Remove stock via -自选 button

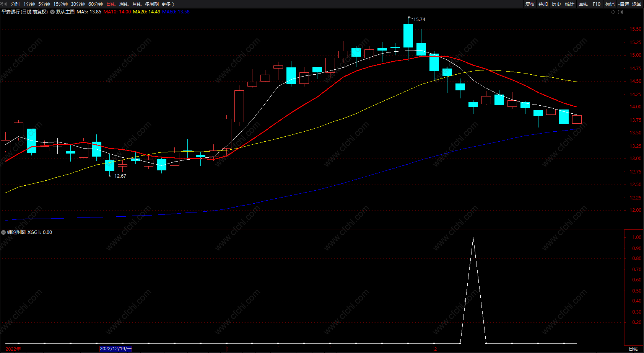(624, 4)
